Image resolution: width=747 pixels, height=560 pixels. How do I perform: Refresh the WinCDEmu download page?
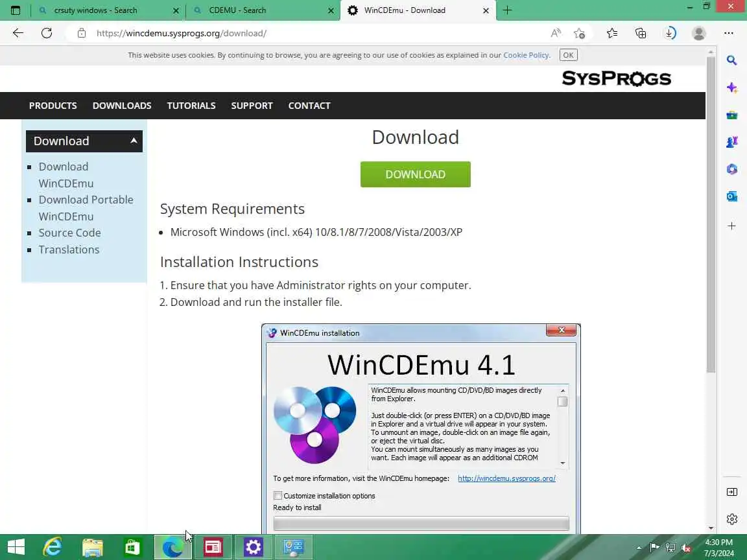(47, 33)
